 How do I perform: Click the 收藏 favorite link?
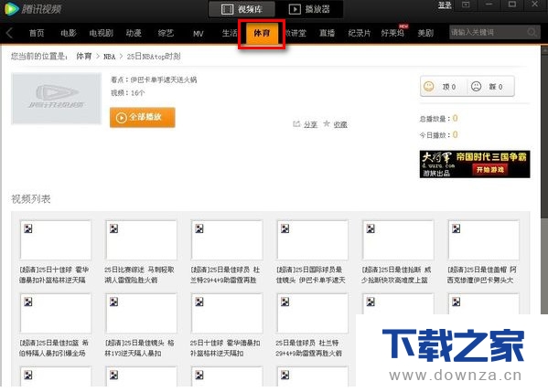[340, 124]
